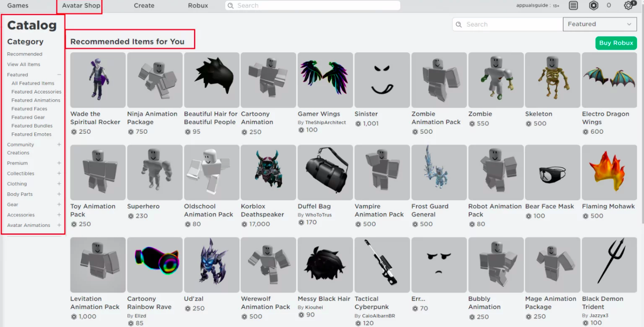Go to the Create menu item
The image size is (644, 327).
144,6
